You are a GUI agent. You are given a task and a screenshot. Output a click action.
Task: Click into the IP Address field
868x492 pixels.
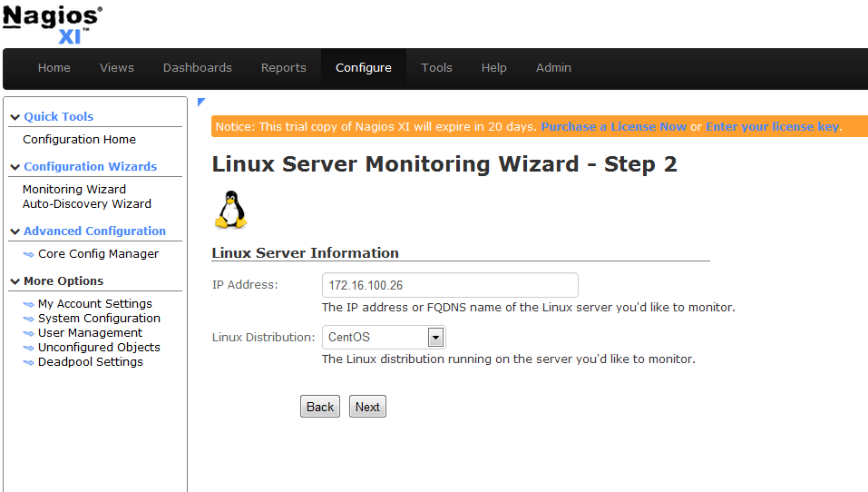pyautogui.click(x=450, y=285)
